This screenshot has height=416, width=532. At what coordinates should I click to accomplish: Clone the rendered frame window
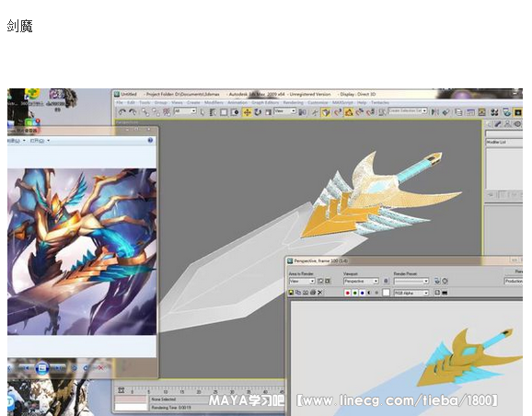306,292
